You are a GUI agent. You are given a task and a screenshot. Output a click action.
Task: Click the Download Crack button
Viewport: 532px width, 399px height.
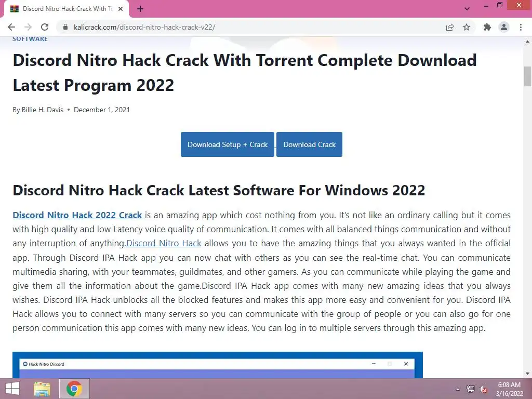coord(310,144)
